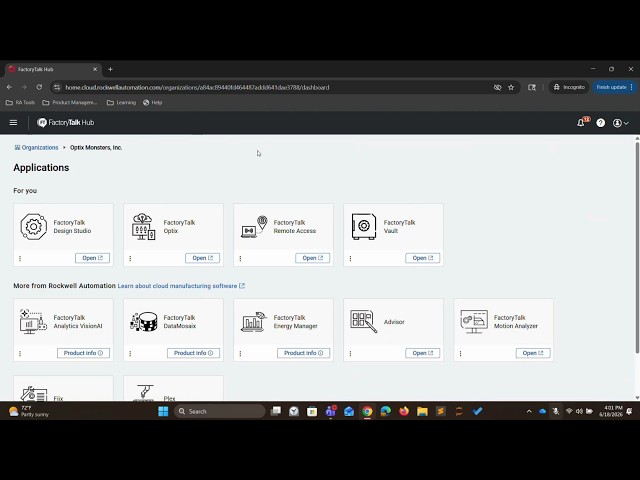Go to Organizations breadcrumb link
Screen dimensions: 640x480
(x=36, y=147)
